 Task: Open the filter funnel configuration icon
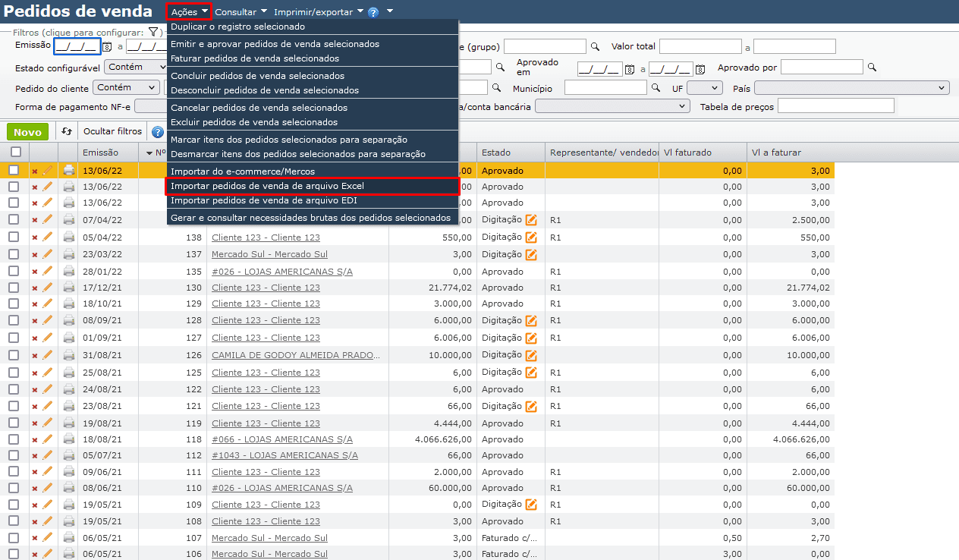click(x=153, y=33)
